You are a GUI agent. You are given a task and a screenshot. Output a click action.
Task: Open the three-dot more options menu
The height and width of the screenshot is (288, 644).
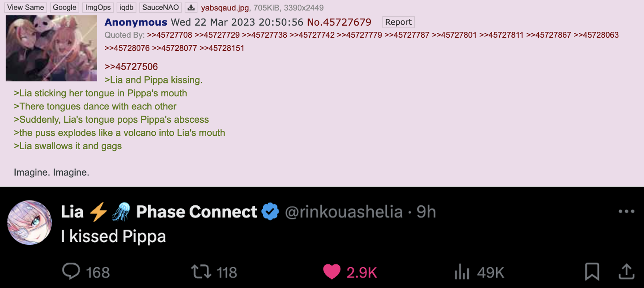pos(626,211)
